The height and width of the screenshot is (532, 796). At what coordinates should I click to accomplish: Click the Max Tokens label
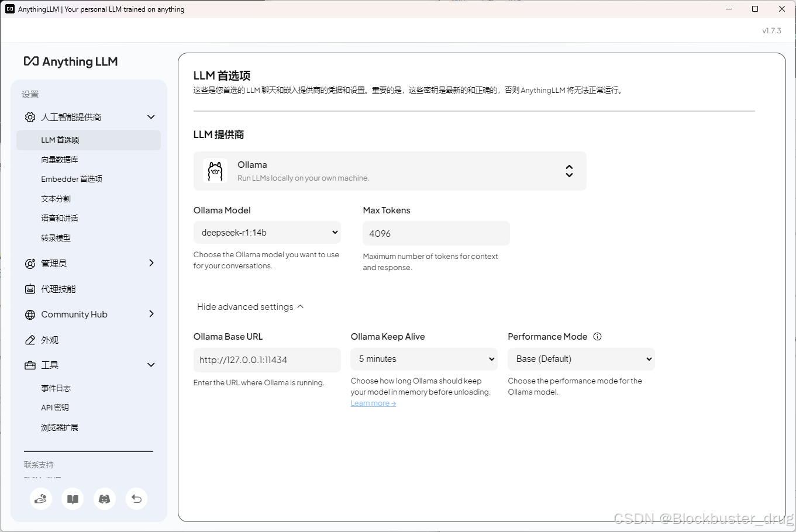pyautogui.click(x=387, y=210)
